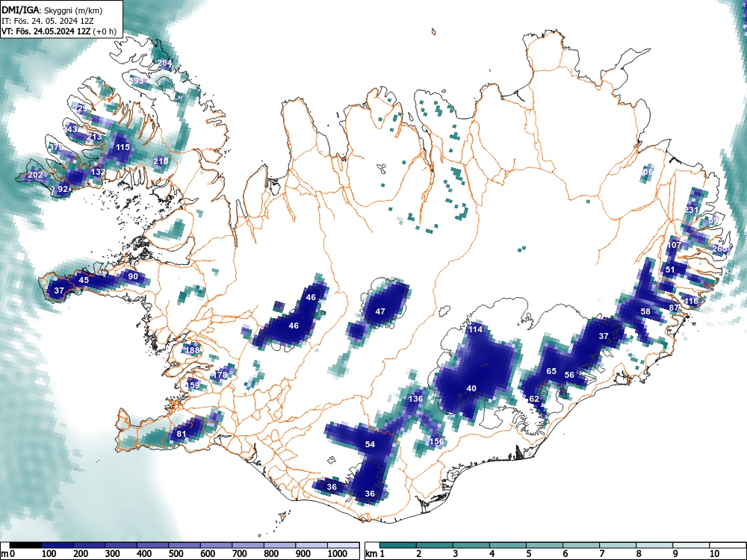
Task: Click the 593 visibility value
Action: (x=137, y=81)
